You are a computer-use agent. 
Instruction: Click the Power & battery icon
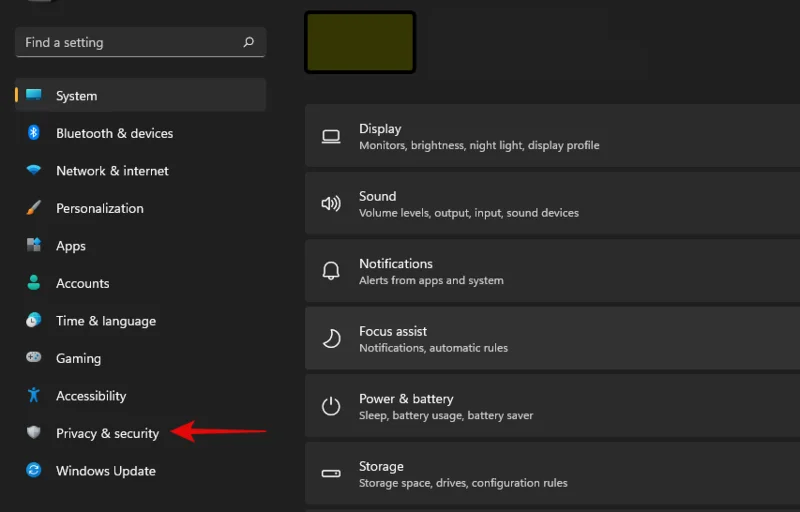(x=331, y=406)
